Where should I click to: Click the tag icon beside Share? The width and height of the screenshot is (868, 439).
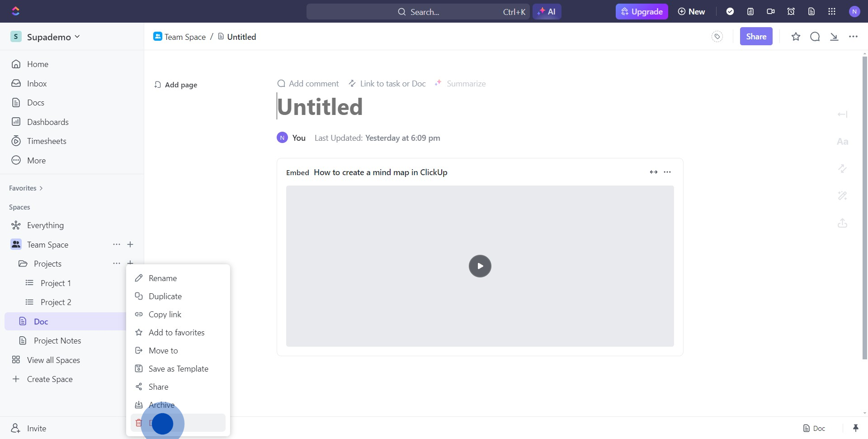(x=717, y=37)
